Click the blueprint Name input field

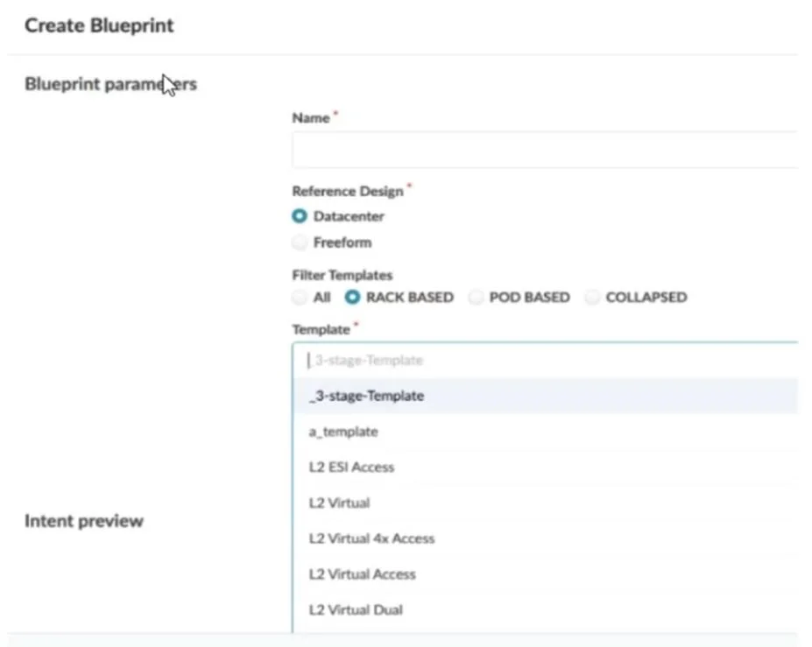tap(545, 150)
